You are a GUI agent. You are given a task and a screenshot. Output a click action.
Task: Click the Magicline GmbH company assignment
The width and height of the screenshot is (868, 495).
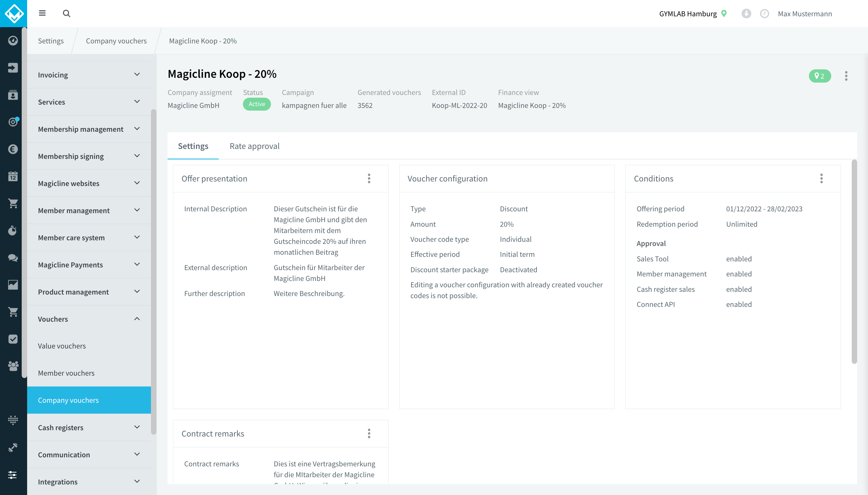pos(193,106)
